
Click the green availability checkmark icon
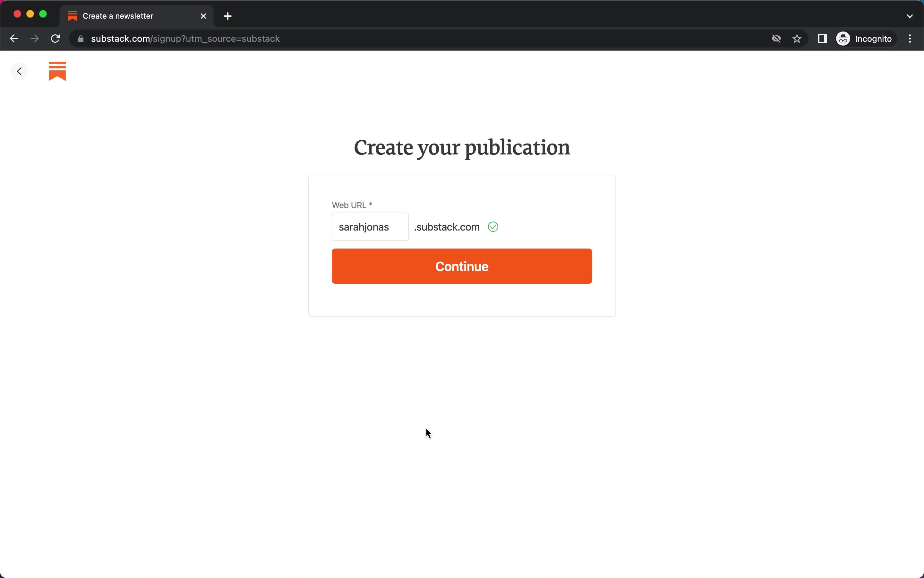click(x=493, y=227)
